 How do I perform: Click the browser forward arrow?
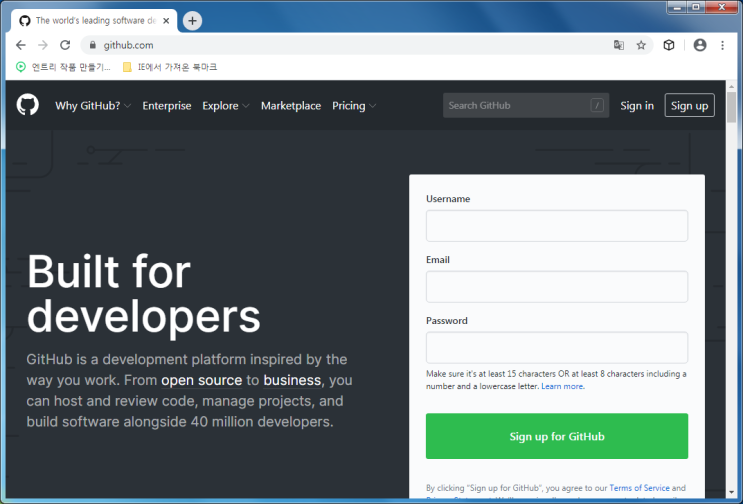click(43, 45)
